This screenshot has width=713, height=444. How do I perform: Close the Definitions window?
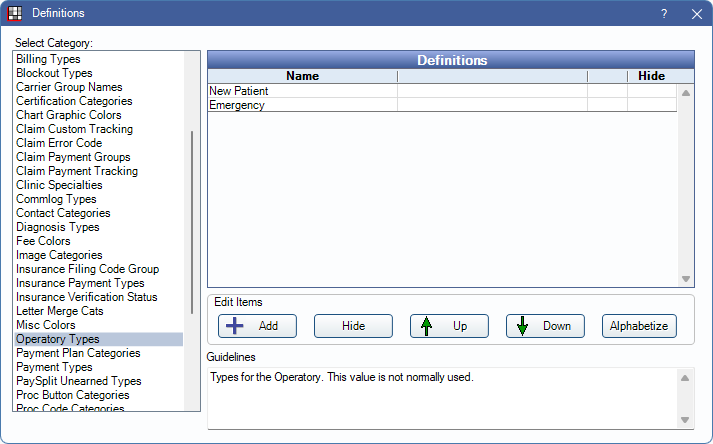coord(696,14)
